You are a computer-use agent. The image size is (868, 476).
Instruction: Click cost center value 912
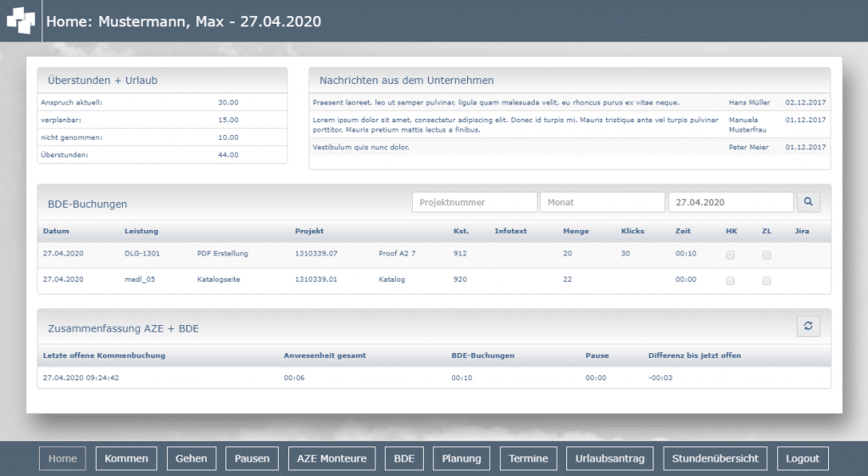tap(459, 253)
